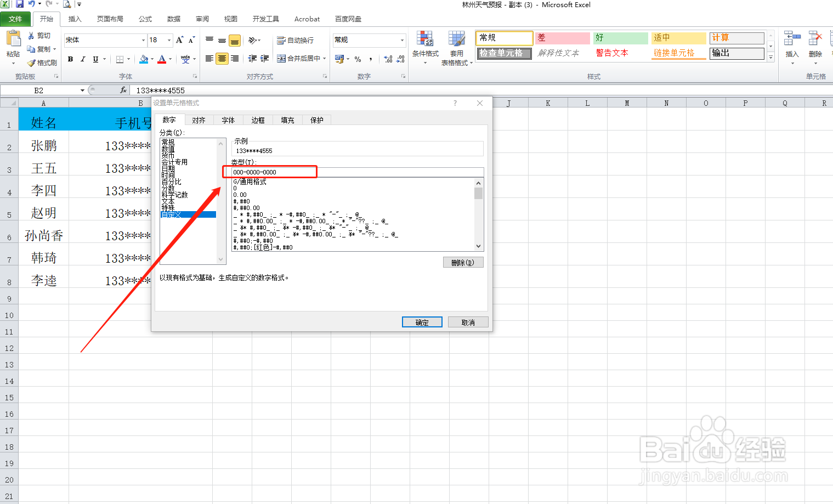
Task: Open the 文件 menu
Action: tap(15, 19)
